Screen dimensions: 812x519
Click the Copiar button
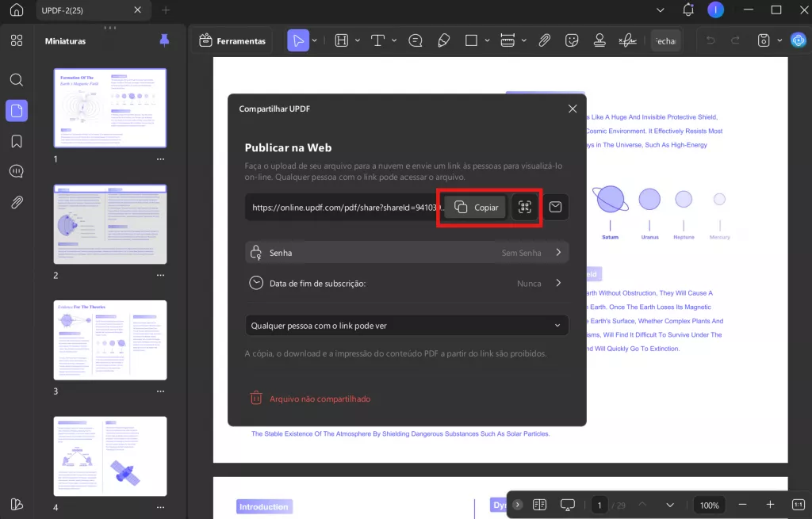(x=473, y=207)
